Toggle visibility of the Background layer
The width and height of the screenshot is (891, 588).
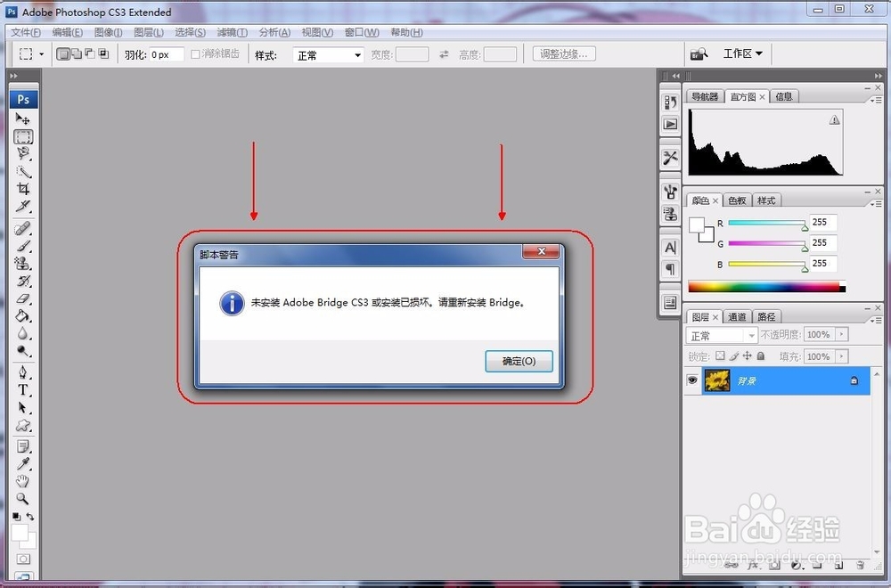pos(692,380)
